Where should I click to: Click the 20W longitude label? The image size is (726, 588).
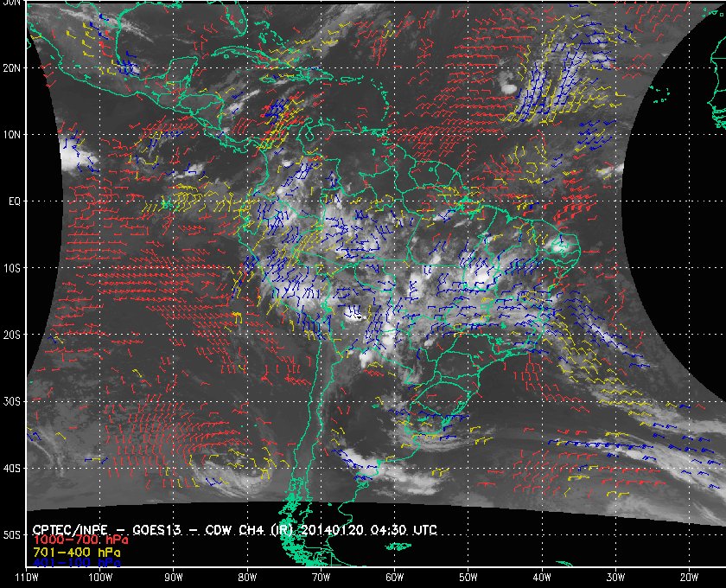[x=689, y=578]
